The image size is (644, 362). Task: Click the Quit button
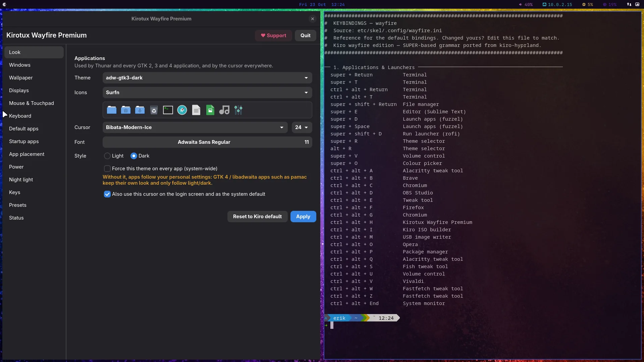305,36
